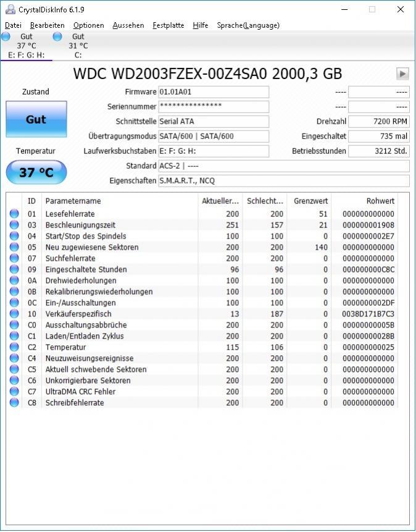Click status orb for Eingeschaltete Stunden row

(14, 269)
